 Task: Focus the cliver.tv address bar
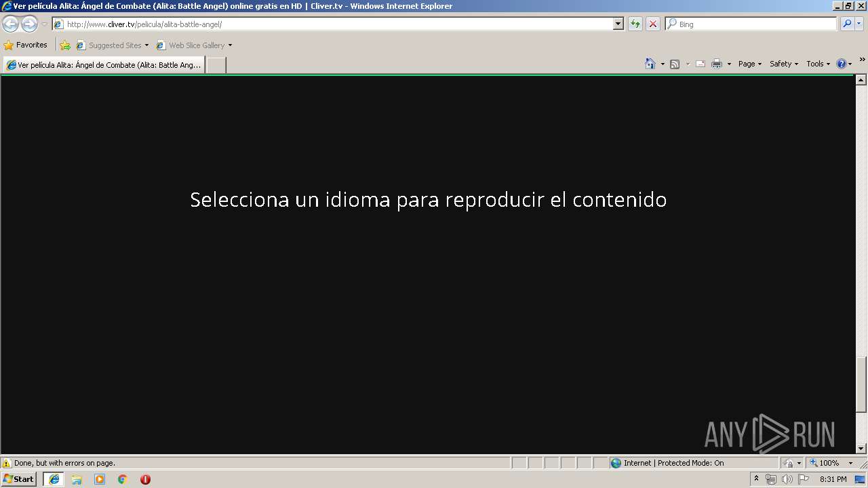[x=333, y=24]
